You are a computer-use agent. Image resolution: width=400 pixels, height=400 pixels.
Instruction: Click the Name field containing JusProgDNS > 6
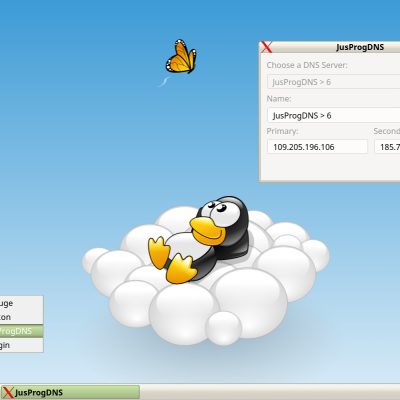coord(333,115)
